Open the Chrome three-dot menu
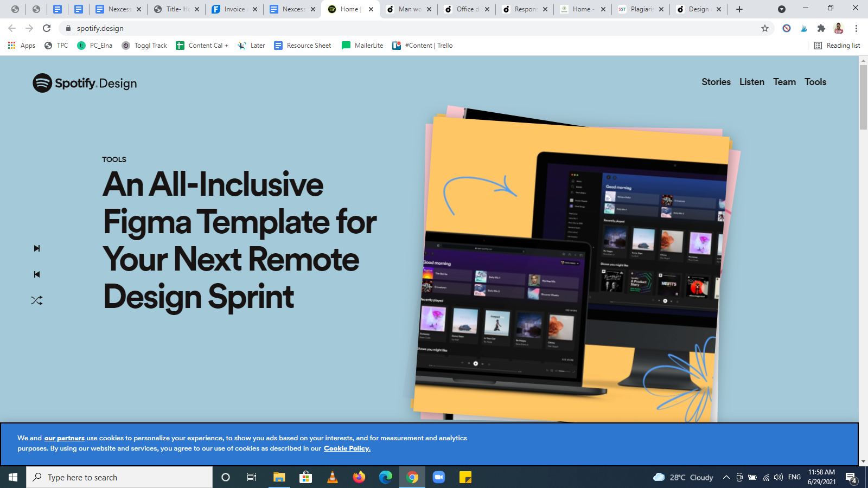This screenshot has height=488, width=868. pyautogui.click(x=856, y=28)
